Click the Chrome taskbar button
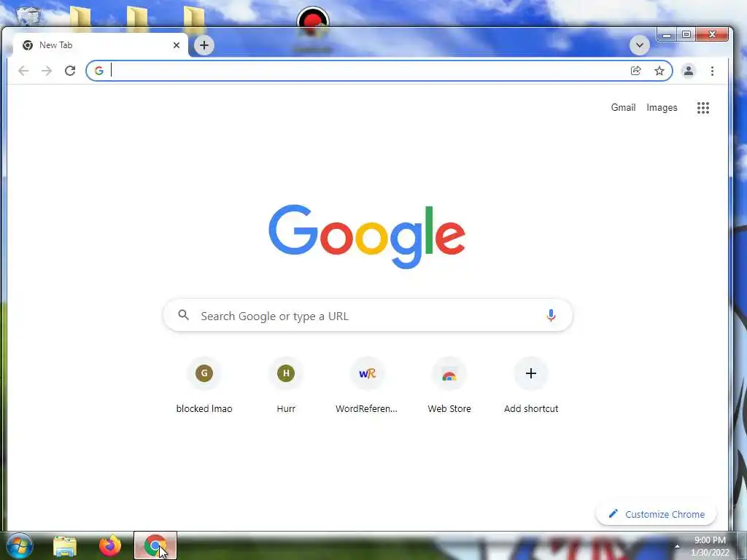747x560 pixels. (155, 545)
